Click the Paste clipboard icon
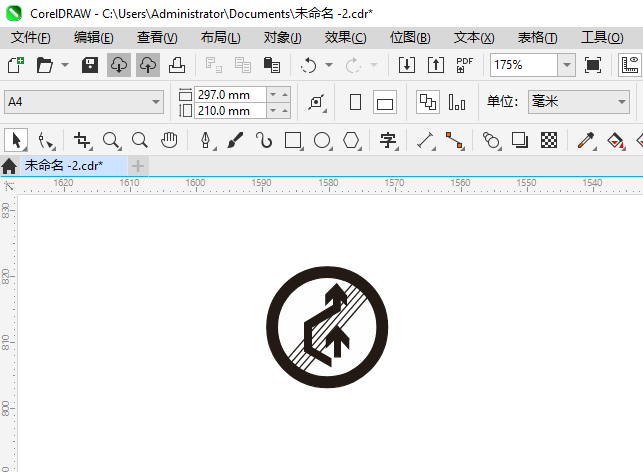The image size is (643, 472). tap(271, 65)
